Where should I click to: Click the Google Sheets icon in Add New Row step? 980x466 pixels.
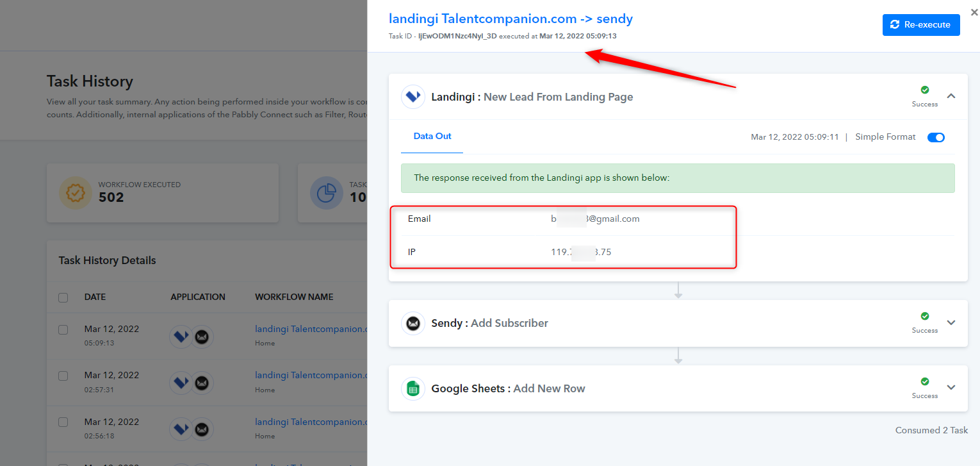[x=413, y=388]
